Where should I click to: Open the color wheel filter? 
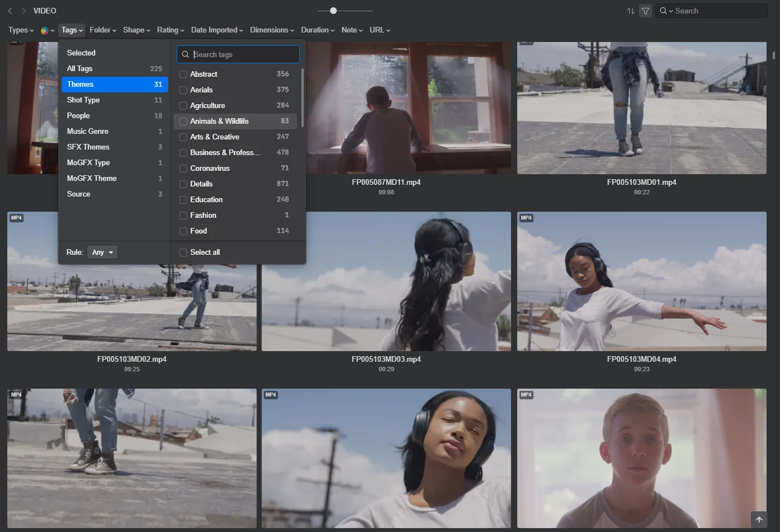click(x=45, y=30)
